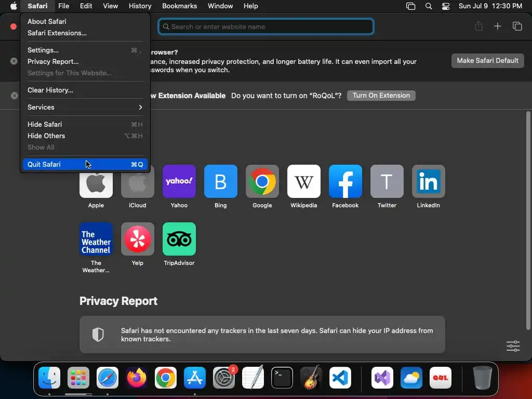Click Make Safari Default button
The image size is (532, 399).
click(x=487, y=60)
